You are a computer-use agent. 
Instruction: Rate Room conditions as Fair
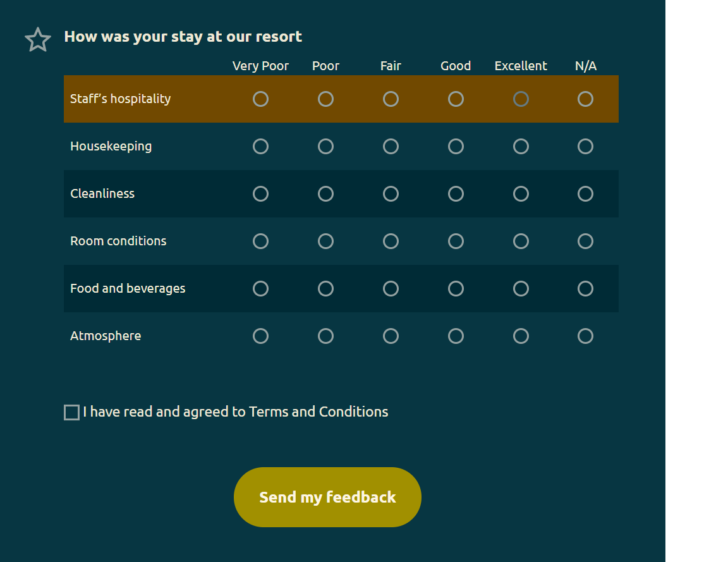click(x=391, y=241)
